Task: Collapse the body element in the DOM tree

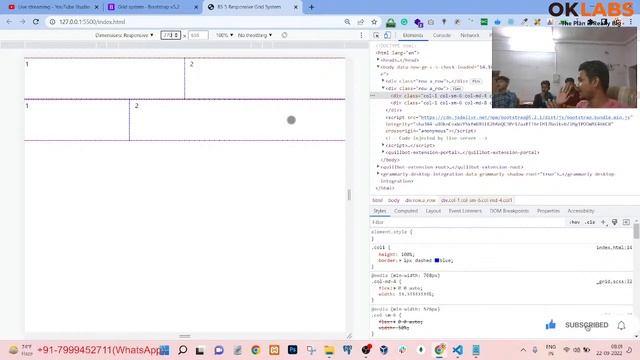Action: point(378,67)
